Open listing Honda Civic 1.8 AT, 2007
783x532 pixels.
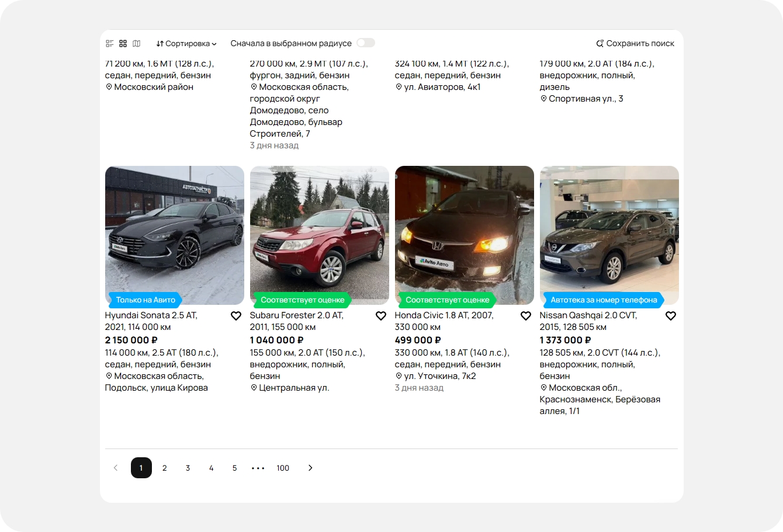tap(444, 321)
